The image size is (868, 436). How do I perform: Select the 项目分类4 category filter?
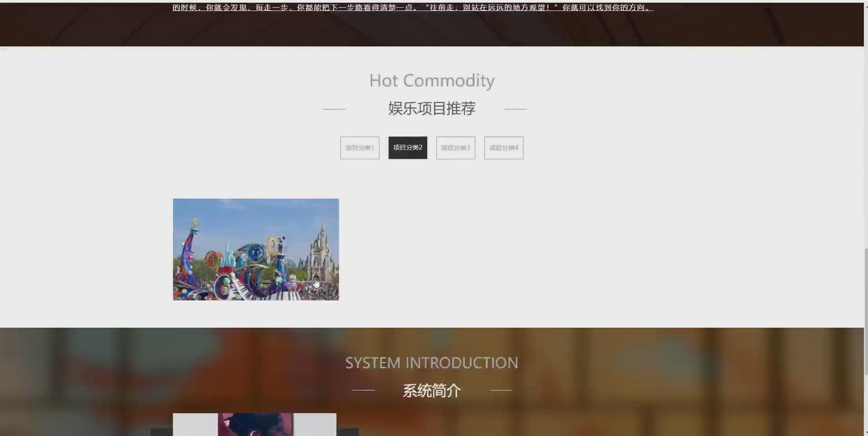tap(503, 148)
